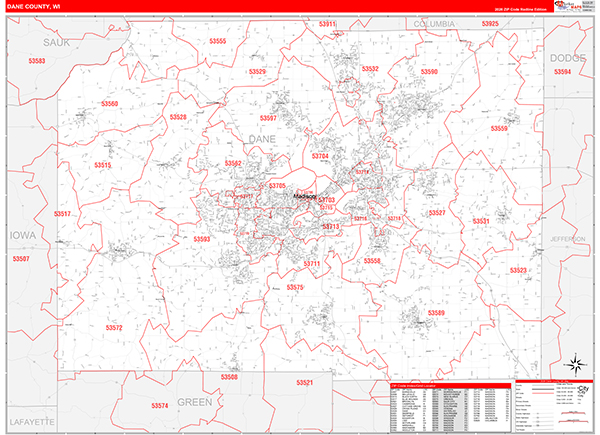Viewport: 600px width, 435px height.
Task: Select ZIP code 53597 label
Action: (268, 118)
